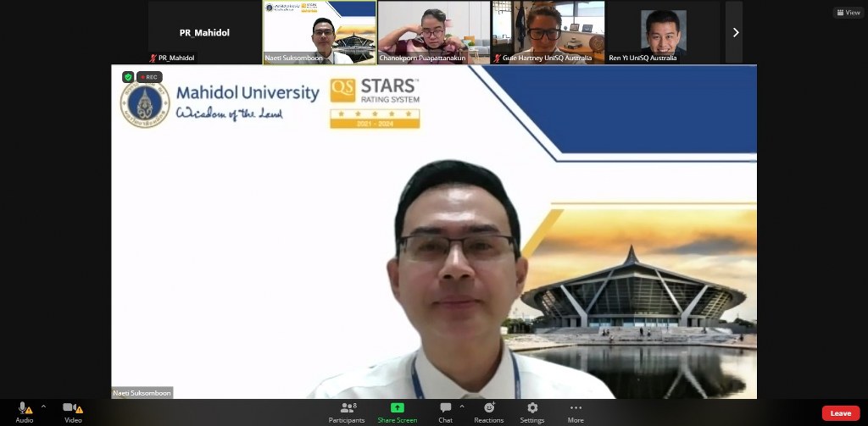Select Naeti Suksomboon's video thumbnail

tap(320, 32)
